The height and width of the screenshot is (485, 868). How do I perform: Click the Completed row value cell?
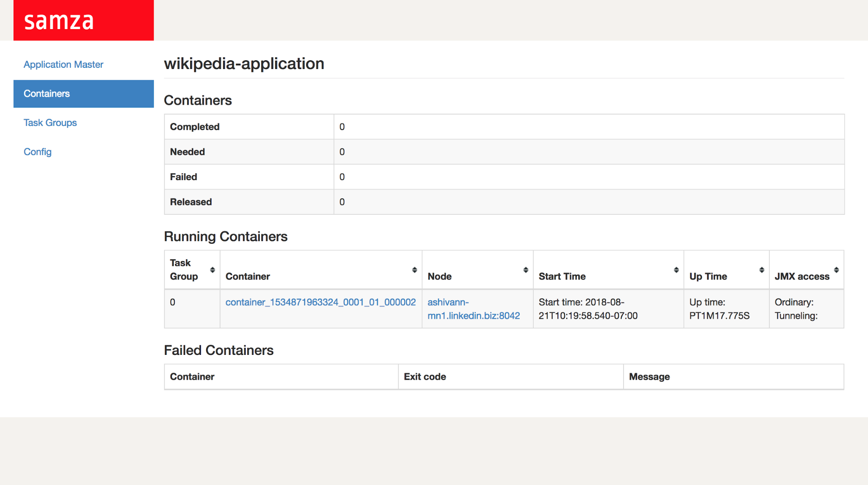click(x=588, y=127)
